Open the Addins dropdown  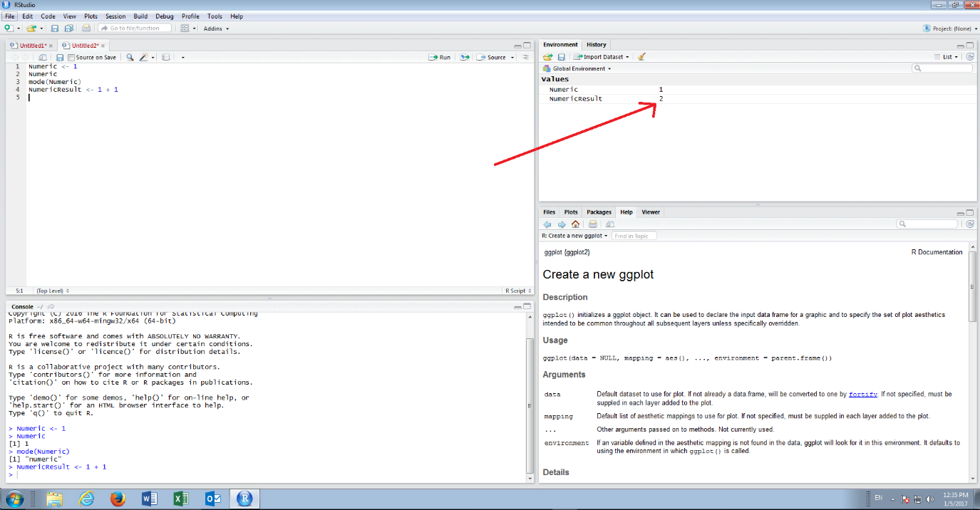pyautogui.click(x=216, y=28)
